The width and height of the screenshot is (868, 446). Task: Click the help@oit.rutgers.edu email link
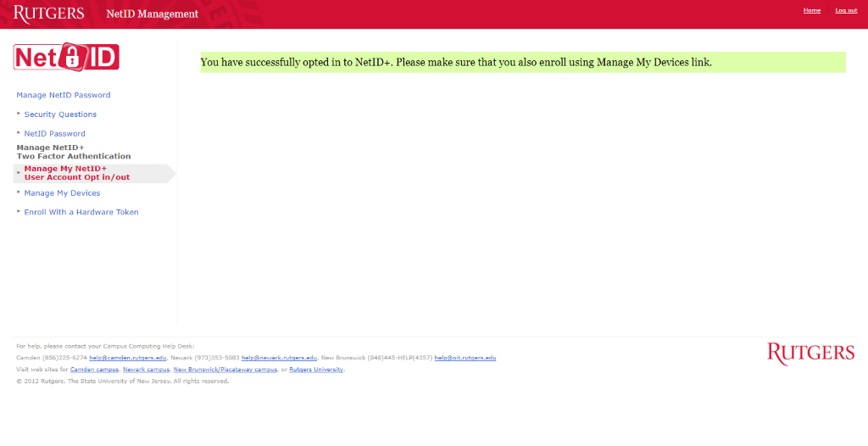(465, 358)
